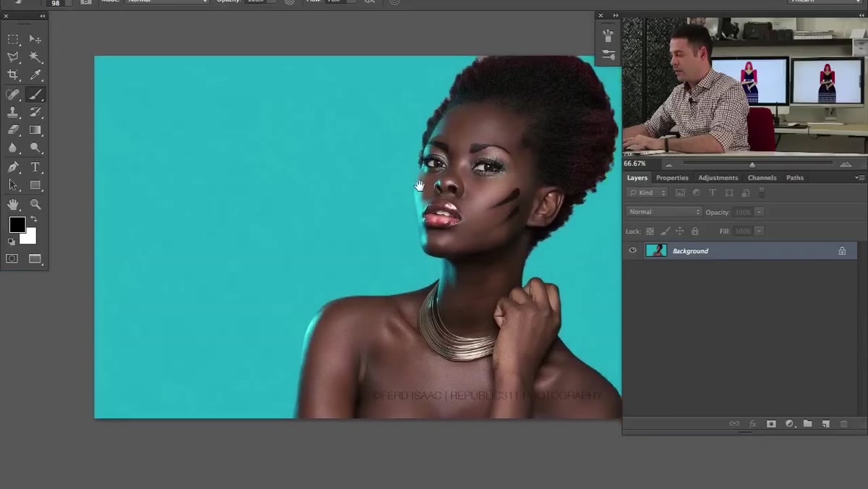Open the Layers panel options menu
The width and height of the screenshot is (868, 489).
pos(859,178)
